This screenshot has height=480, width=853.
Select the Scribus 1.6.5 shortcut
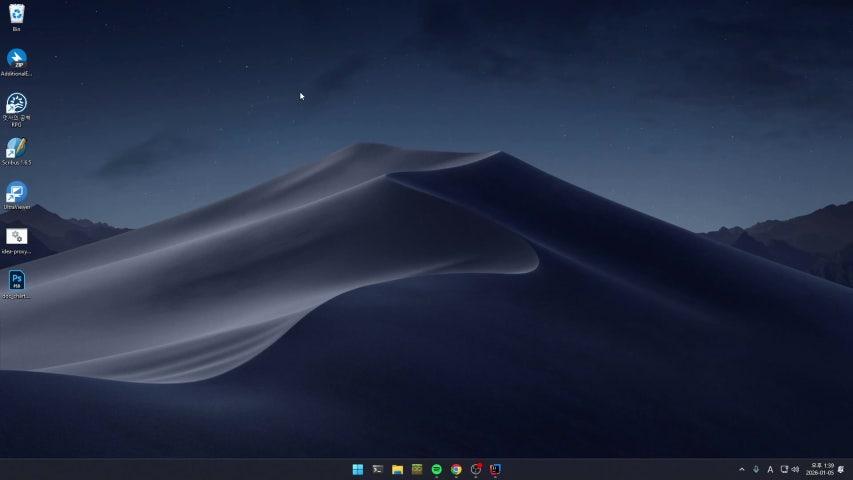click(17, 151)
